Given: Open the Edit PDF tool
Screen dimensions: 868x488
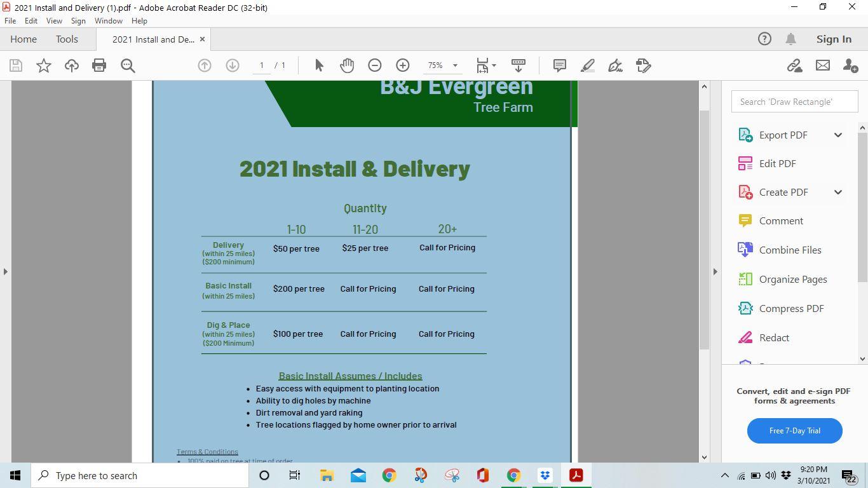Looking at the screenshot, I should click(777, 163).
